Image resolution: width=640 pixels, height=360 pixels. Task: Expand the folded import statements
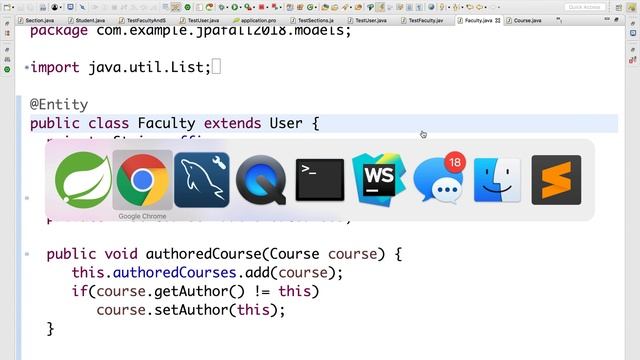coord(27,67)
